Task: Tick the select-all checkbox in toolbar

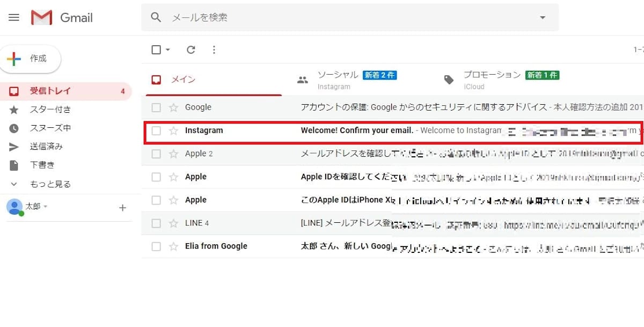Action: point(156,50)
